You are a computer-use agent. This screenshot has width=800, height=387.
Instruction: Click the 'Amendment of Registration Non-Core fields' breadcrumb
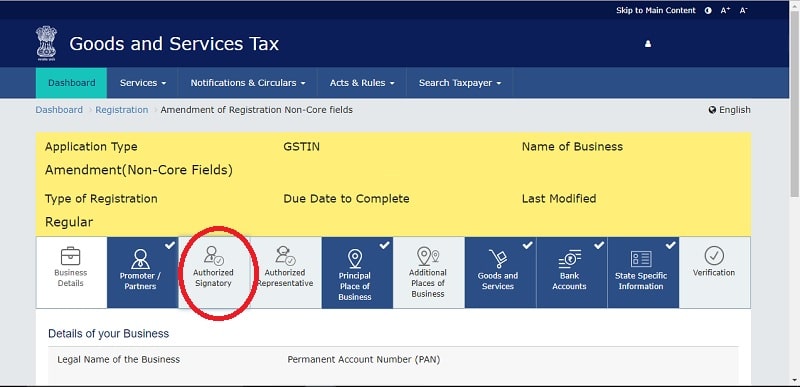(257, 110)
